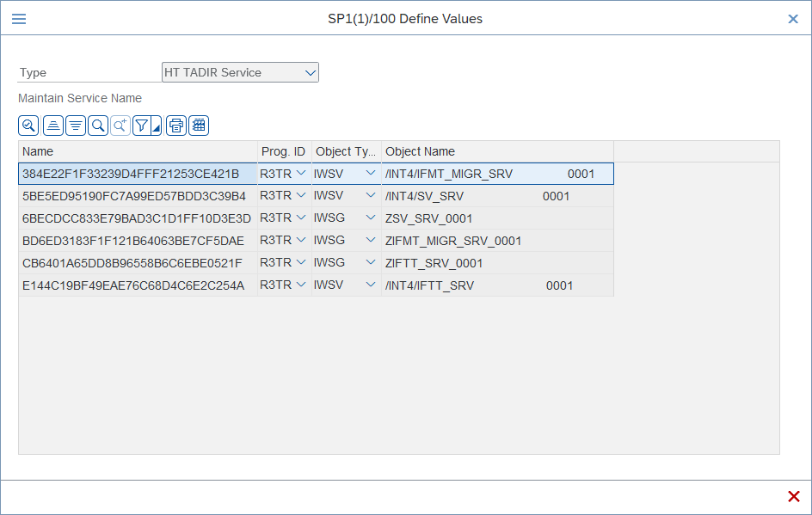Click the Object Ty... column header
This screenshot has width=812, height=515.
(347, 151)
